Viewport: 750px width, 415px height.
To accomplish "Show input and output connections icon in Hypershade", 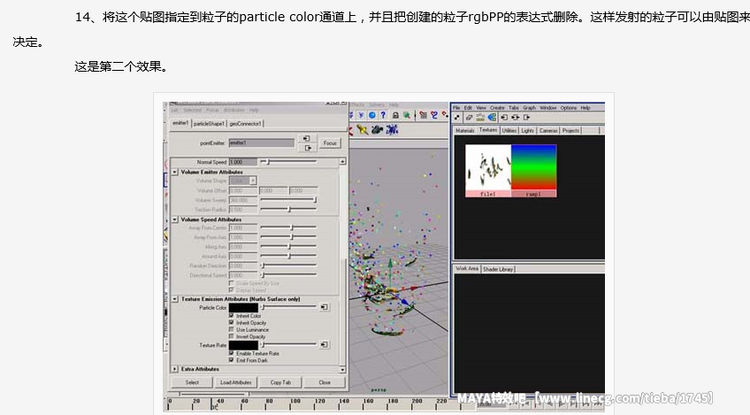I will tap(515, 117).
